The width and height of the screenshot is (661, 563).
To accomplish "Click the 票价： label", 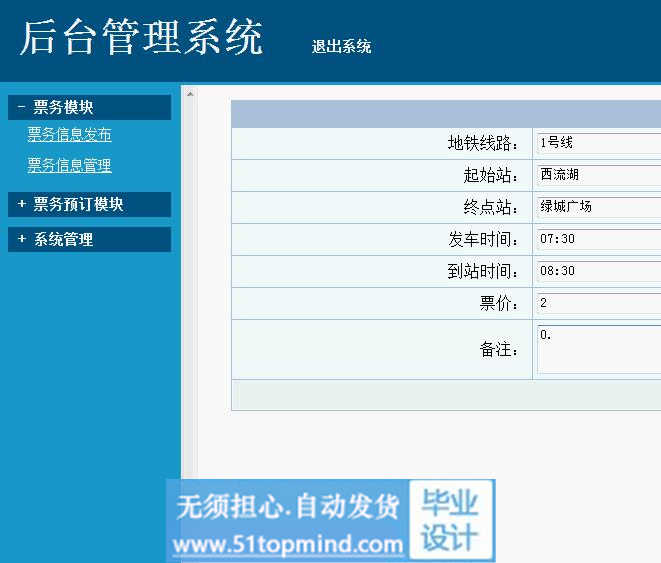I will point(499,303).
